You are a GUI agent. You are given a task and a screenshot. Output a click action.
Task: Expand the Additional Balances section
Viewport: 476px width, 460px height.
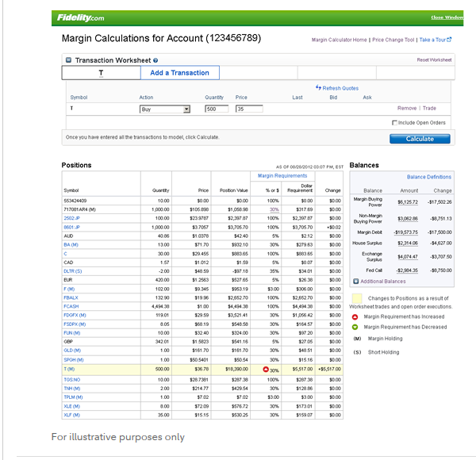(356, 281)
